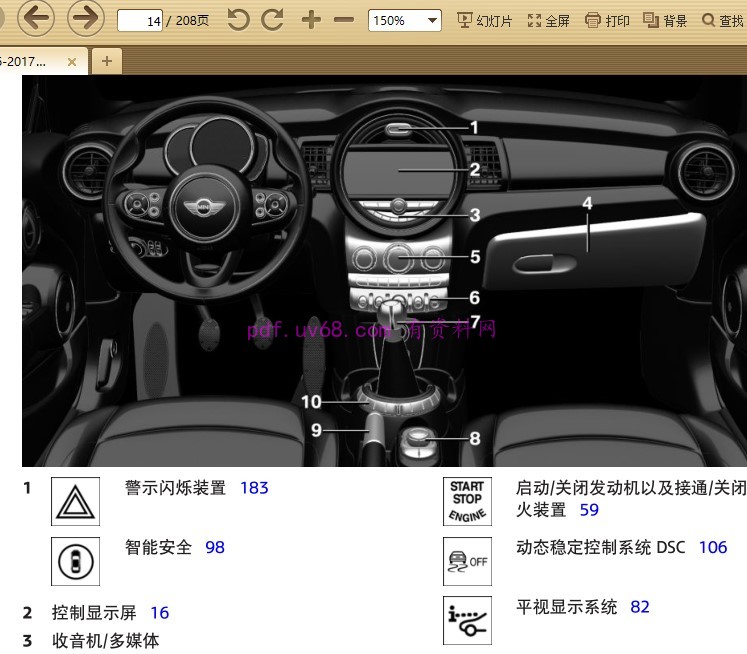This screenshot has height=654, width=747.
Task: Open page link 59 for engine start
Action: (x=589, y=510)
